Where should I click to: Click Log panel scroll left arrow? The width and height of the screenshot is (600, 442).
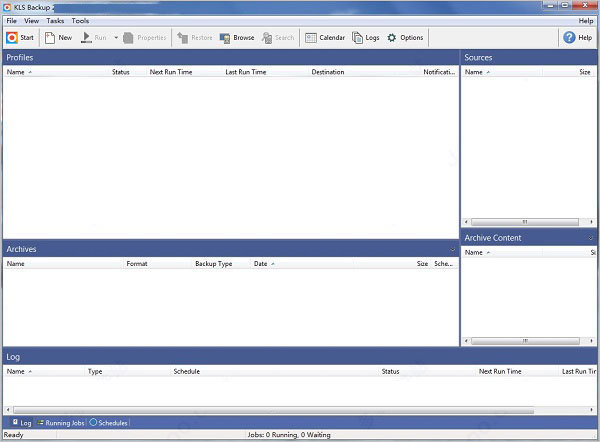[8, 410]
